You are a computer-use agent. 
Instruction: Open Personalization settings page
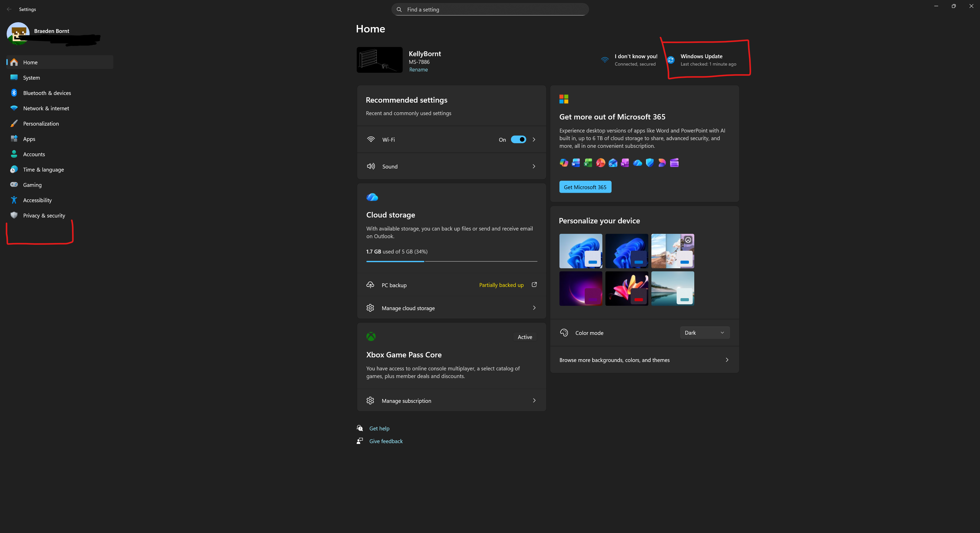pos(60,123)
